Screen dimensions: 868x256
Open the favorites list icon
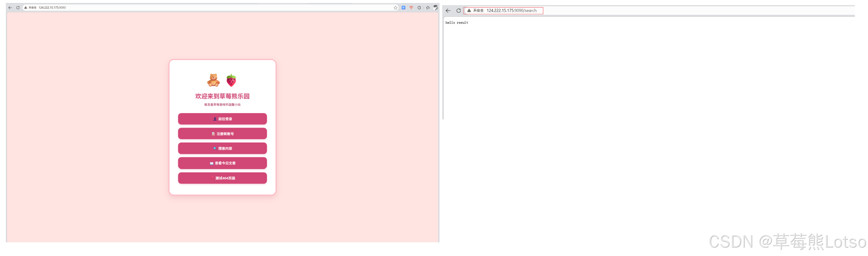click(x=428, y=7)
